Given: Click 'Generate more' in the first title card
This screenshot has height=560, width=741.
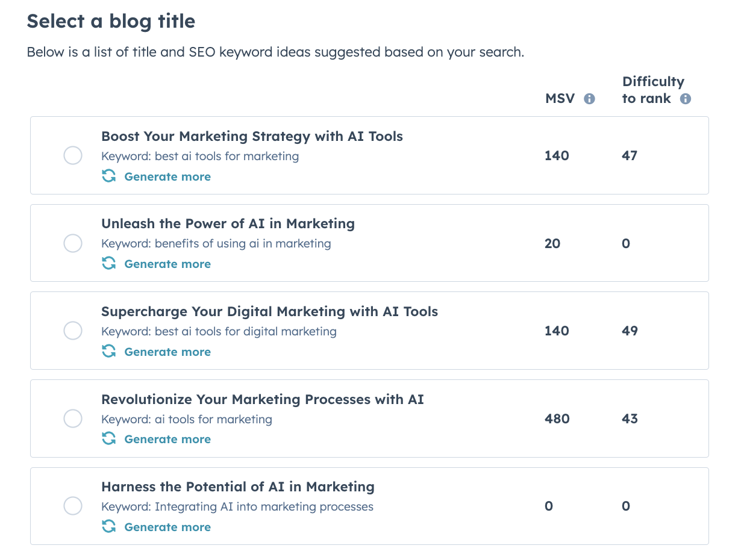Looking at the screenshot, I should pos(167,176).
